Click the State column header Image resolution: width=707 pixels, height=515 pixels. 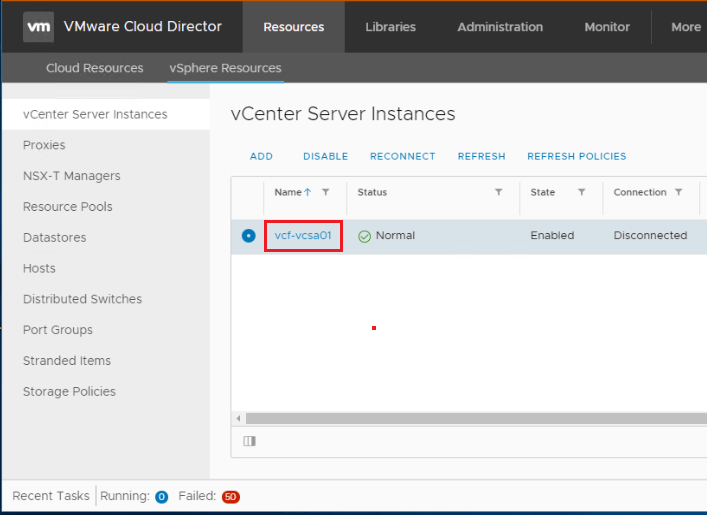542,192
